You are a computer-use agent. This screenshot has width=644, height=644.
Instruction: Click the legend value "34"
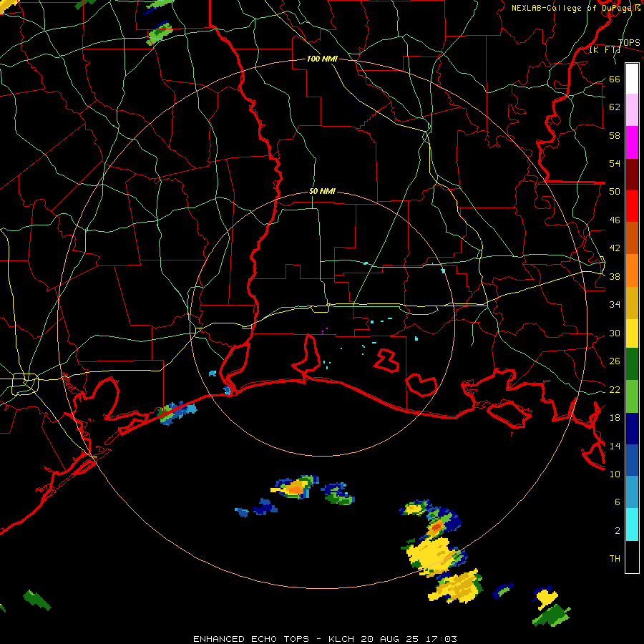coord(615,304)
